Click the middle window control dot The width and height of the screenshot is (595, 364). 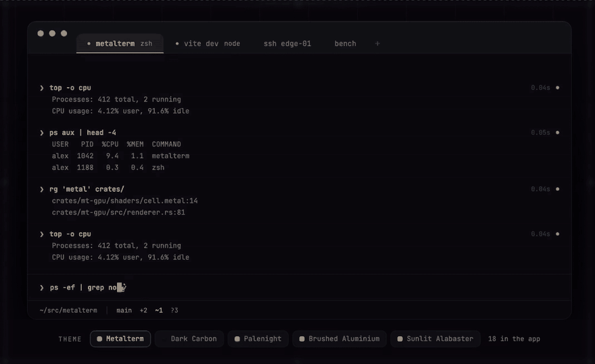tap(52, 33)
